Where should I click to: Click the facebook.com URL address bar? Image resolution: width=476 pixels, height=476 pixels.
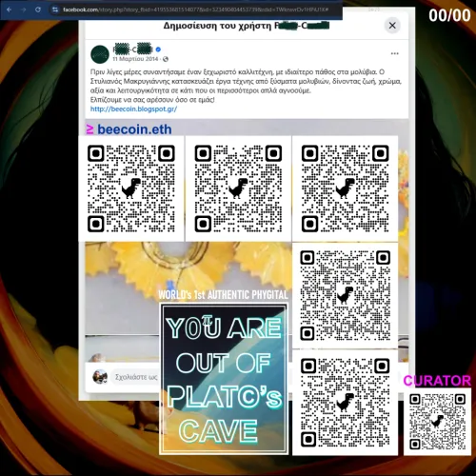click(x=195, y=10)
